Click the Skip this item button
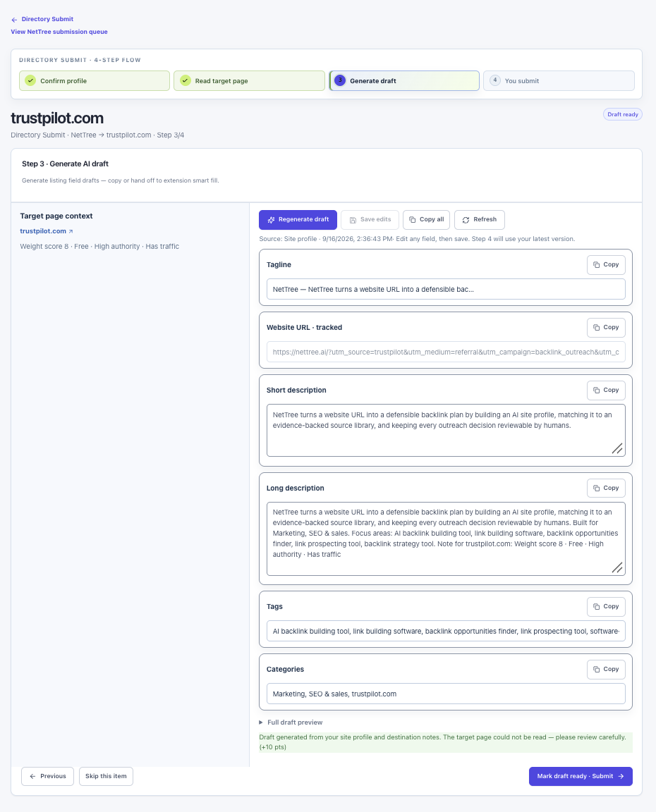The height and width of the screenshot is (812, 656). pyautogui.click(x=106, y=776)
